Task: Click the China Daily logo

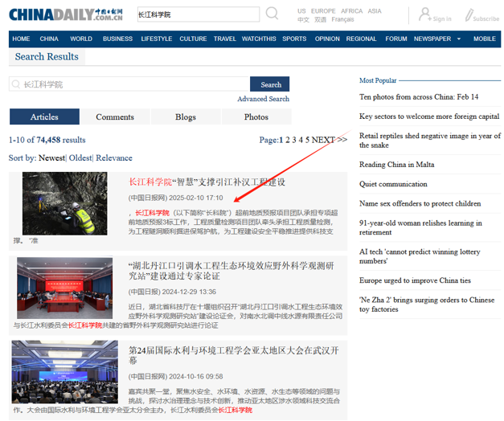Action: coord(66,14)
